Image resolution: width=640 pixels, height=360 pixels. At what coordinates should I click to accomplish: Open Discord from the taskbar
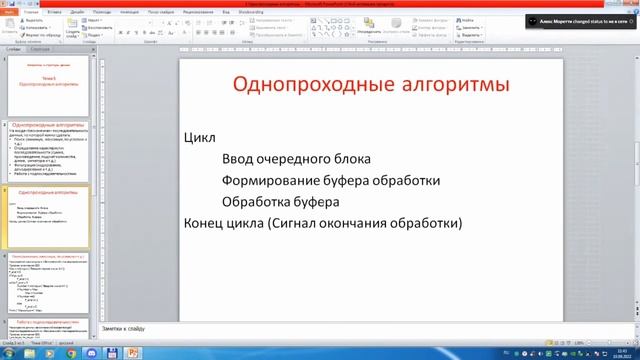(x=91, y=353)
